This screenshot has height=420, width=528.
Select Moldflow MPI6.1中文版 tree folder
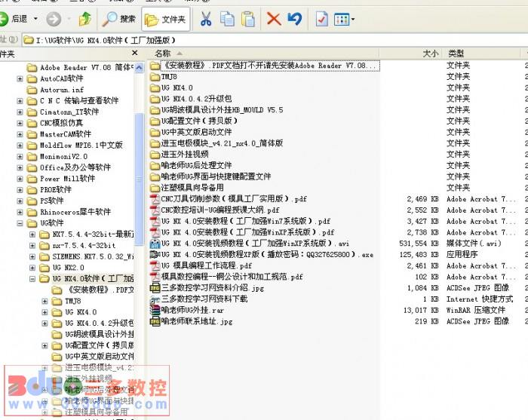75,146
